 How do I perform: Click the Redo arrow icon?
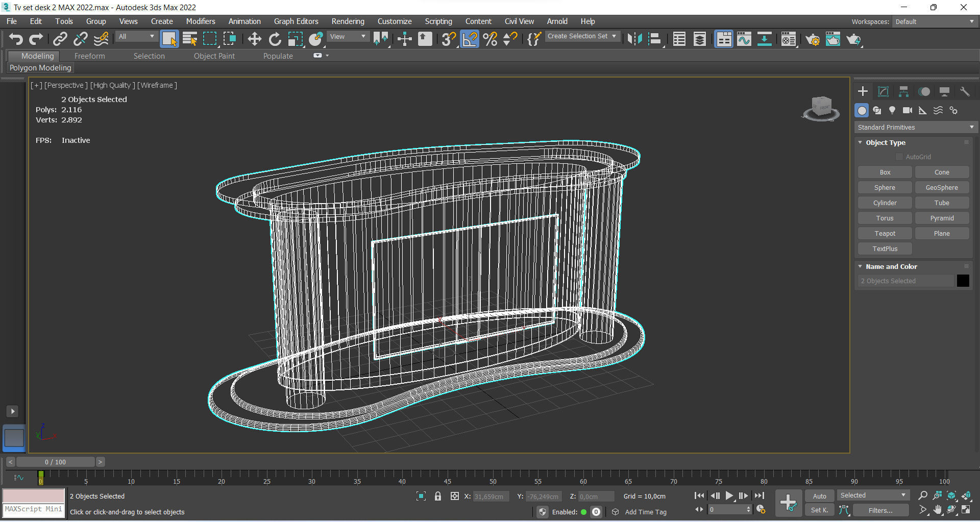tap(36, 39)
